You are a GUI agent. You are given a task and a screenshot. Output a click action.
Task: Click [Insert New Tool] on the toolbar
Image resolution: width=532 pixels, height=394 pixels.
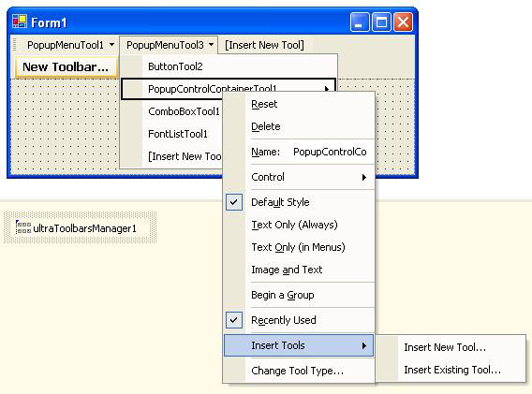tap(265, 45)
